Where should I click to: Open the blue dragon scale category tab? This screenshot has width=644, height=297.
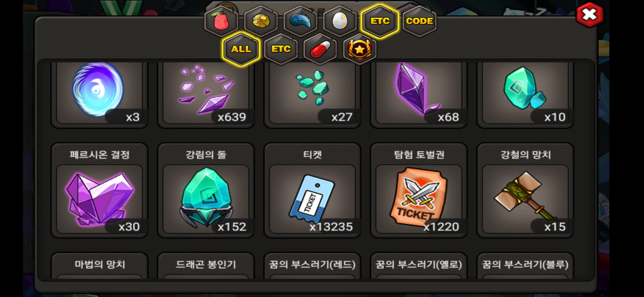[x=300, y=21]
